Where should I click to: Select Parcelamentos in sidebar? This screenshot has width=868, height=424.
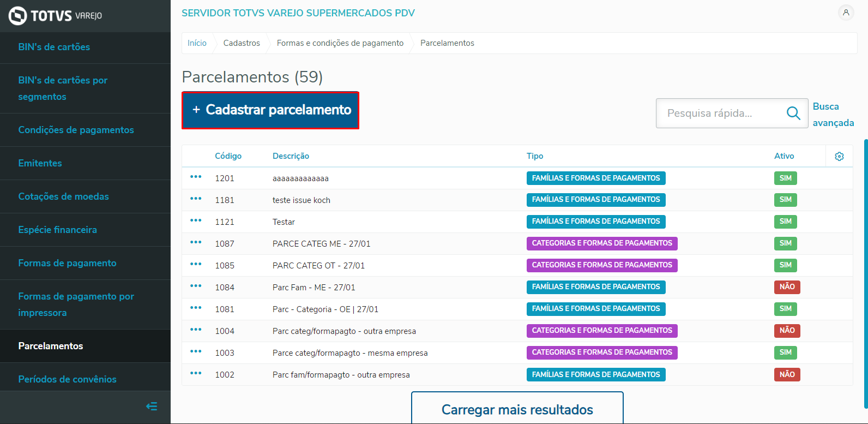coord(85,346)
